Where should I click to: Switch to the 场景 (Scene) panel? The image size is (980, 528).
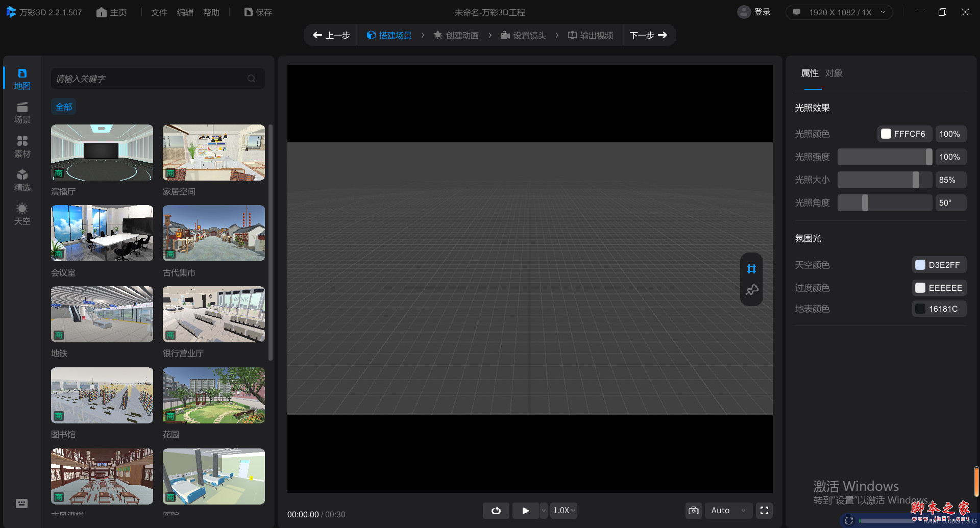(x=22, y=112)
